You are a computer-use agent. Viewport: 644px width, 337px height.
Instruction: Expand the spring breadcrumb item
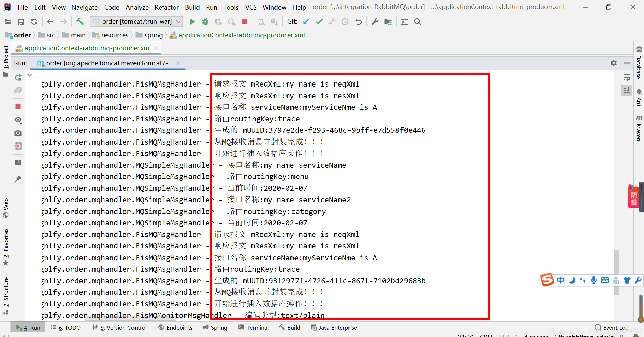149,35
